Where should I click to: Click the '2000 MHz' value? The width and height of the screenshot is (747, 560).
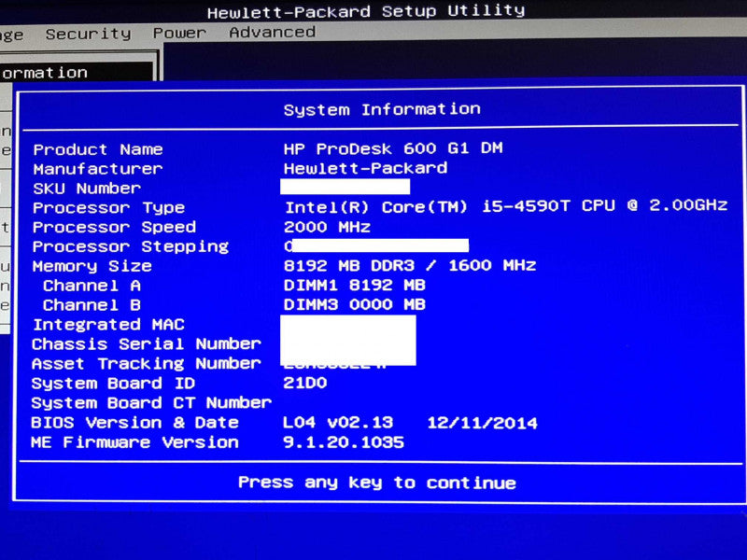[328, 227]
